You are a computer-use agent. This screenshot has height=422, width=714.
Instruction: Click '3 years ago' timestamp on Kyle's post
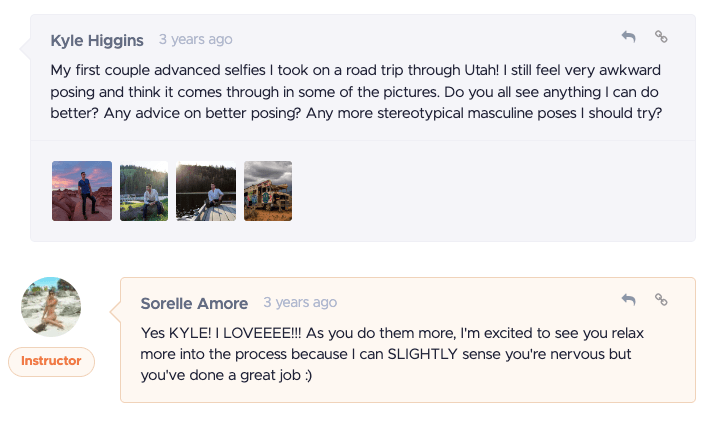click(195, 40)
